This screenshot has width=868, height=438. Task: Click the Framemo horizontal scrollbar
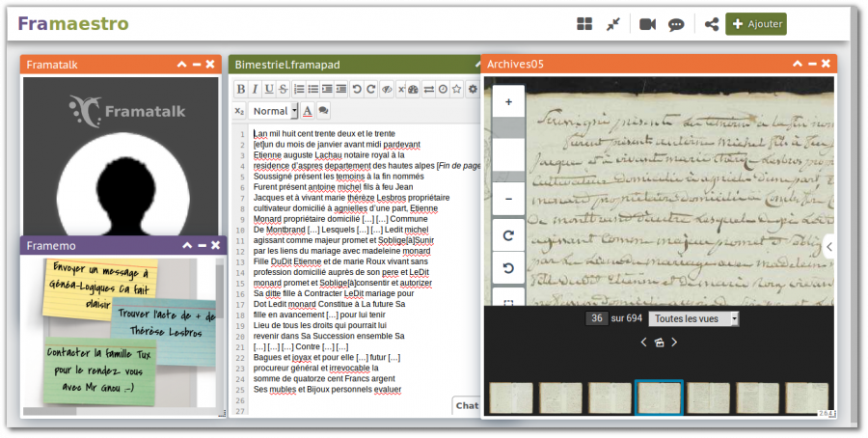coord(122,411)
